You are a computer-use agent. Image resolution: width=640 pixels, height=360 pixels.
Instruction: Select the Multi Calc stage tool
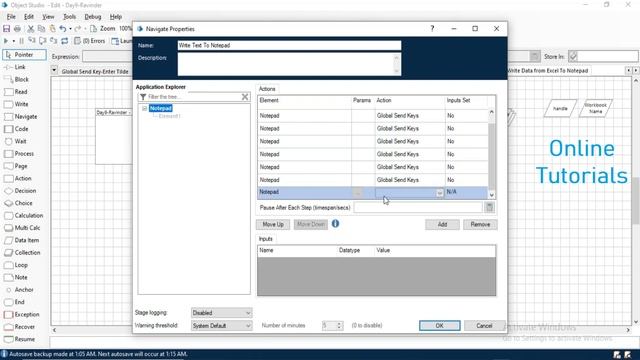22,228
